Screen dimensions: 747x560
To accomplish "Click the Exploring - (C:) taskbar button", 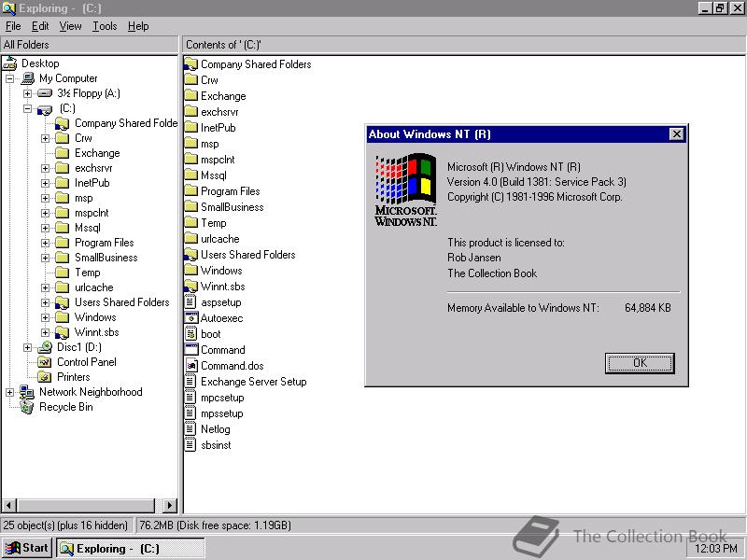I will [x=131, y=549].
